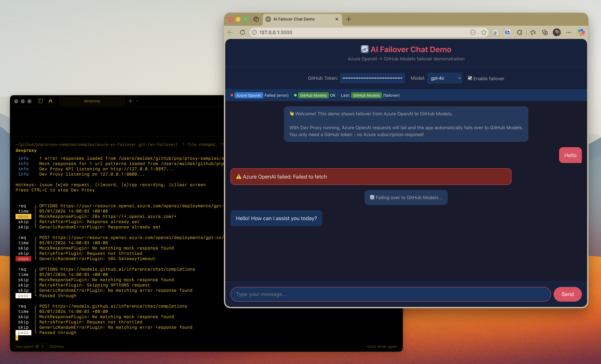
Task: Open a new terminal tab with plus icon
Action: (130, 101)
